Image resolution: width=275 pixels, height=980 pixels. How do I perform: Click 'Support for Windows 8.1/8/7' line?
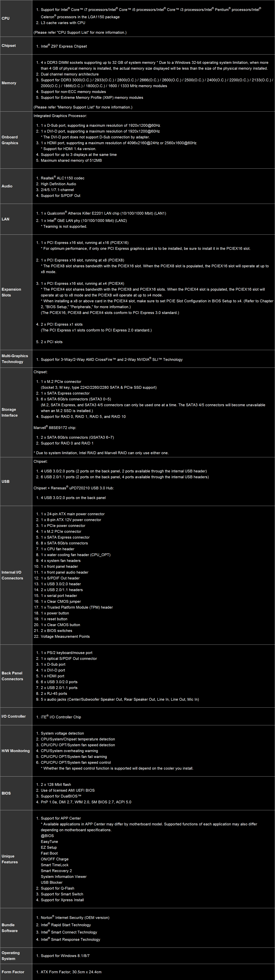click(65, 956)
